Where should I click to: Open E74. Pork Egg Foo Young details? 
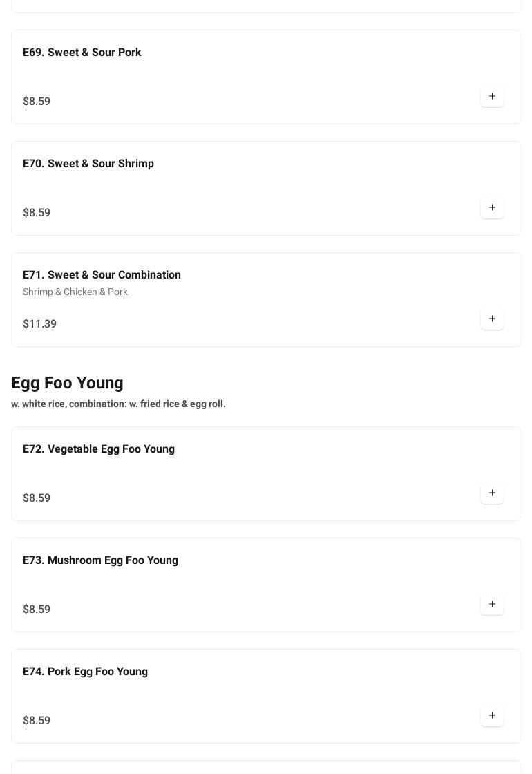pos(85,672)
